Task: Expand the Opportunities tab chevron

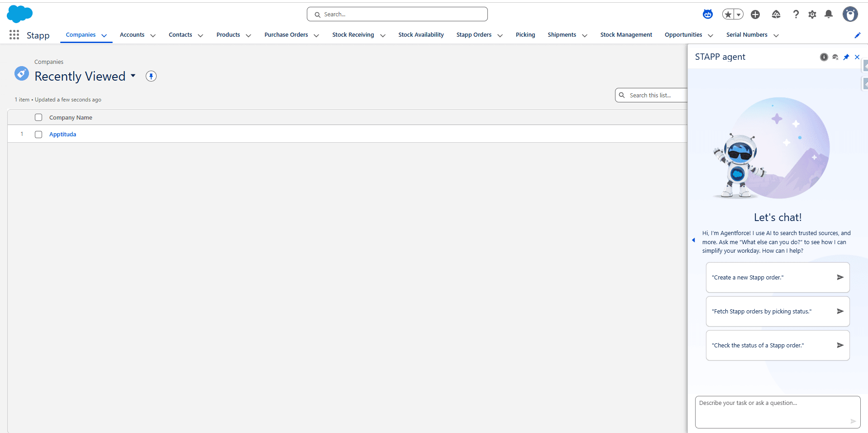Action: point(711,35)
